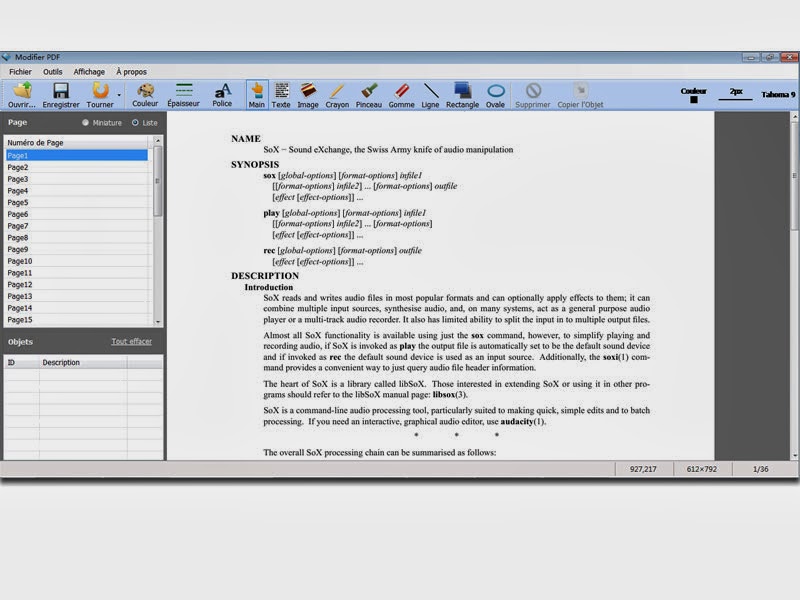Open a file with Ouvrir icon
The width and height of the screenshot is (800, 600).
click(x=22, y=95)
